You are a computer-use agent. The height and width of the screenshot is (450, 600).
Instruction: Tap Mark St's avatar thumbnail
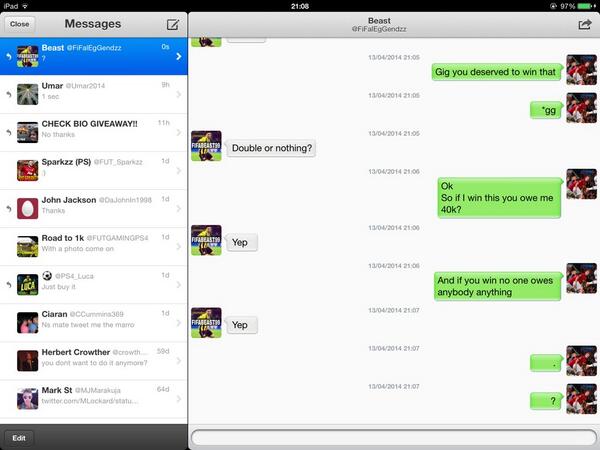(28, 399)
